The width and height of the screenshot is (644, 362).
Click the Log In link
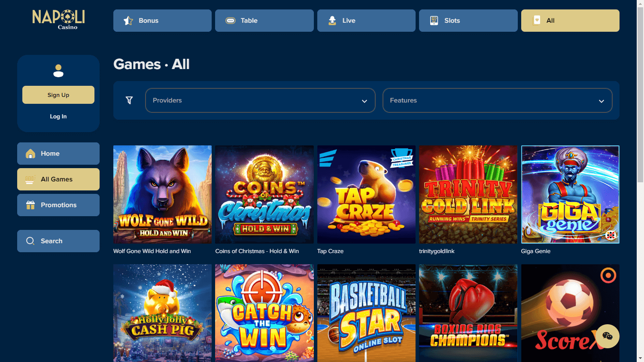click(58, 116)
